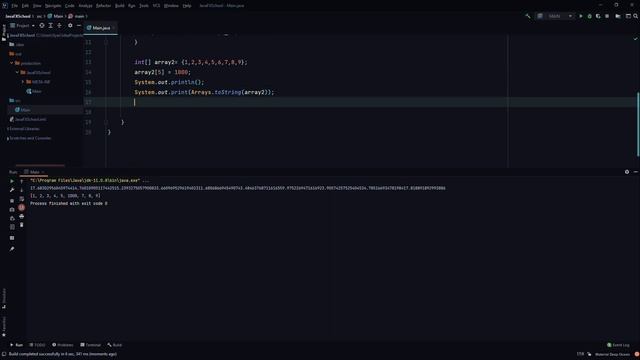Click the Stop icon in the top toolbar
The width and height of the screenshot is (640, 360).
(607, 16)
